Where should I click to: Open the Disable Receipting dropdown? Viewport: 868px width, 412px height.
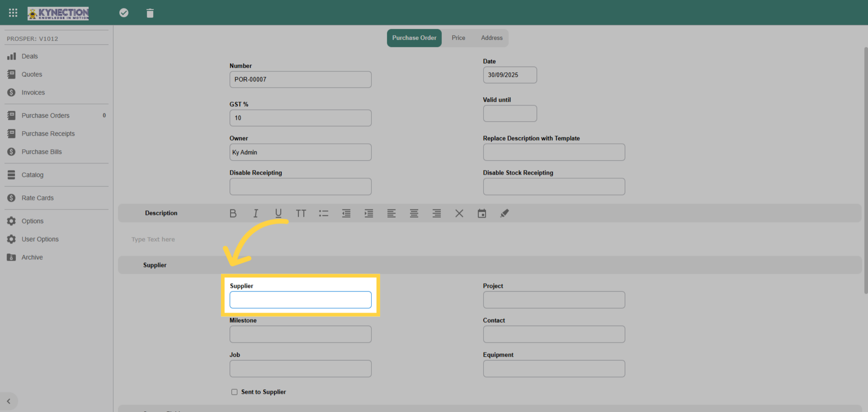point(300,186)
